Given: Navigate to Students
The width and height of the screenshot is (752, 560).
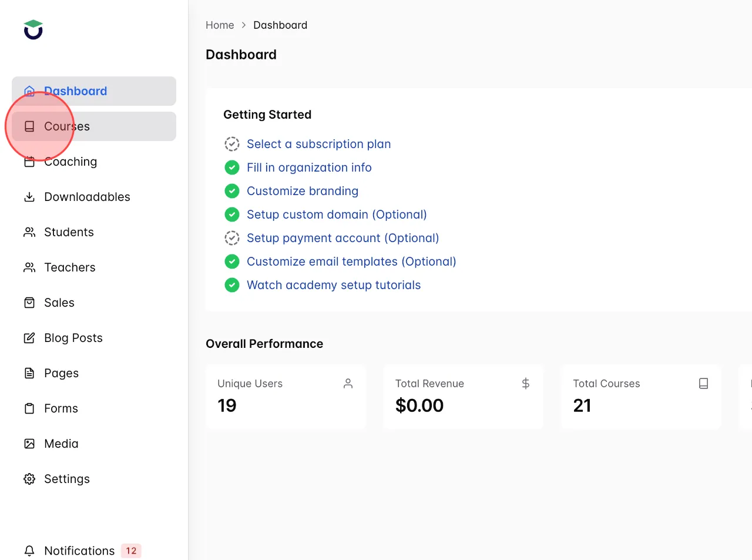Looking at the screenshot, I should tap(94, 232).
